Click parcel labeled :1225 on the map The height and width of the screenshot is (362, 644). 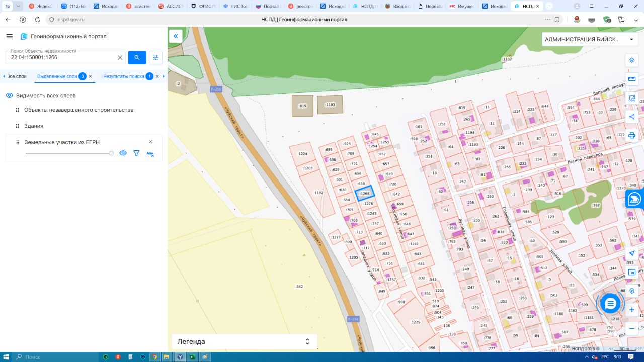tap(416, 322)
